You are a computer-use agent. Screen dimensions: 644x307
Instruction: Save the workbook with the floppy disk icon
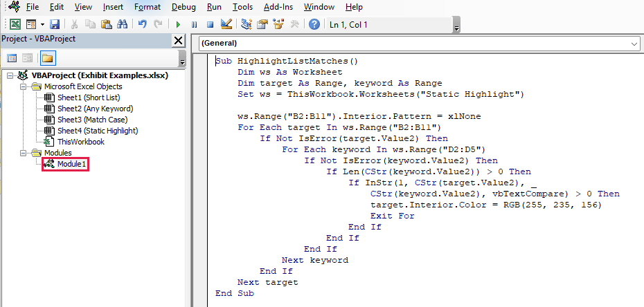coord(55,25)
